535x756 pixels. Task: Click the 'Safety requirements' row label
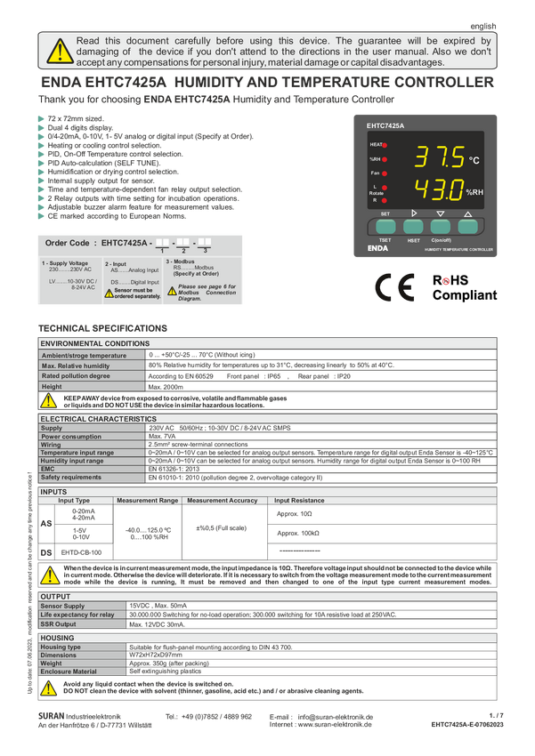(x=71, y=478)
